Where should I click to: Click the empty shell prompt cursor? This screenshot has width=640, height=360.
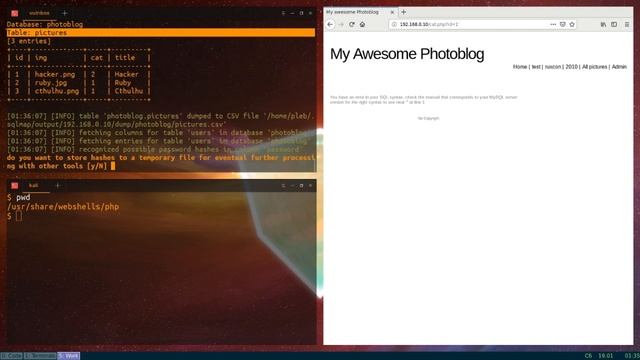click(19, 216)
